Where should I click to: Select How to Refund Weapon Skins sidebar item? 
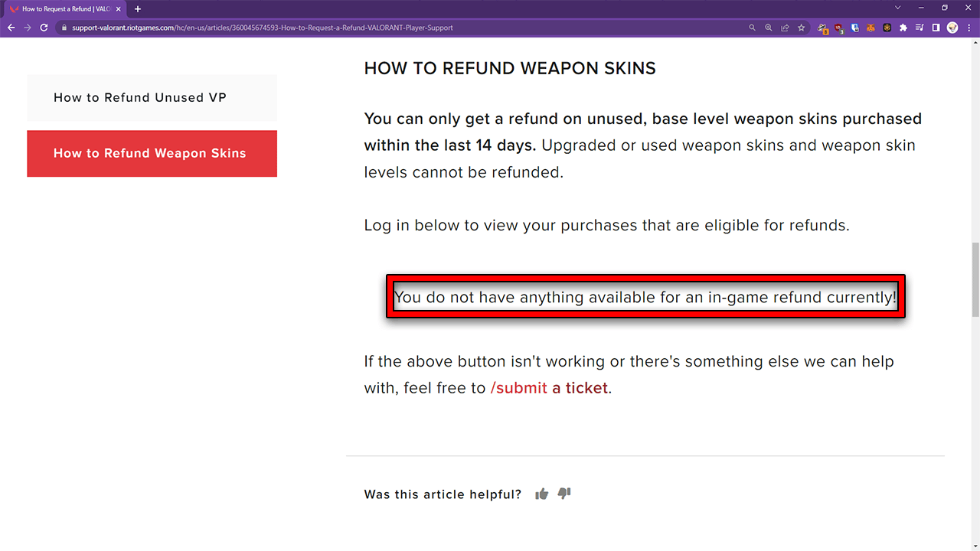point(152,153)
